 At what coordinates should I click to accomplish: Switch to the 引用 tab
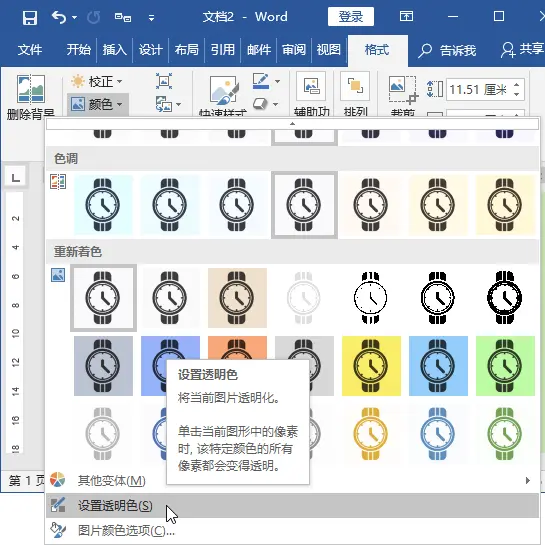(223, 50)
